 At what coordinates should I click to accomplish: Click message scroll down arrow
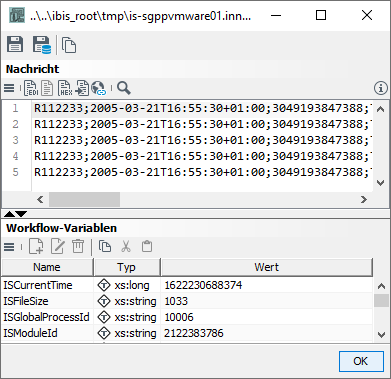pyautogui.click(x=381, y=182)
